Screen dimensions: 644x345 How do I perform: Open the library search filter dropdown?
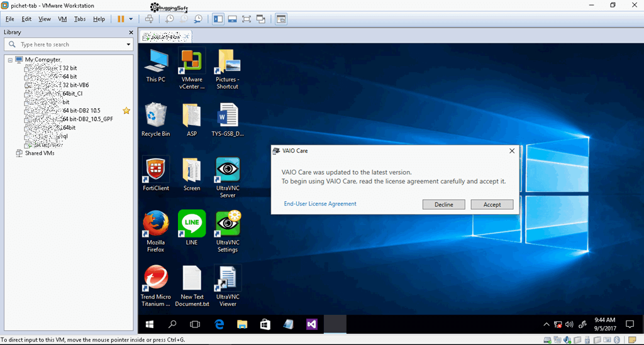coord(128,45)
